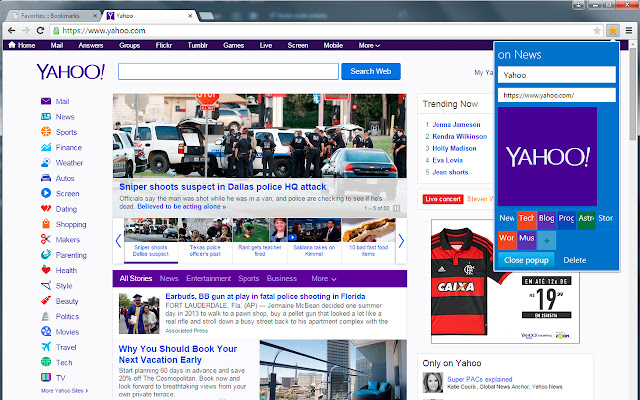Click the Yahoo search input field

[x=228, y=71]
